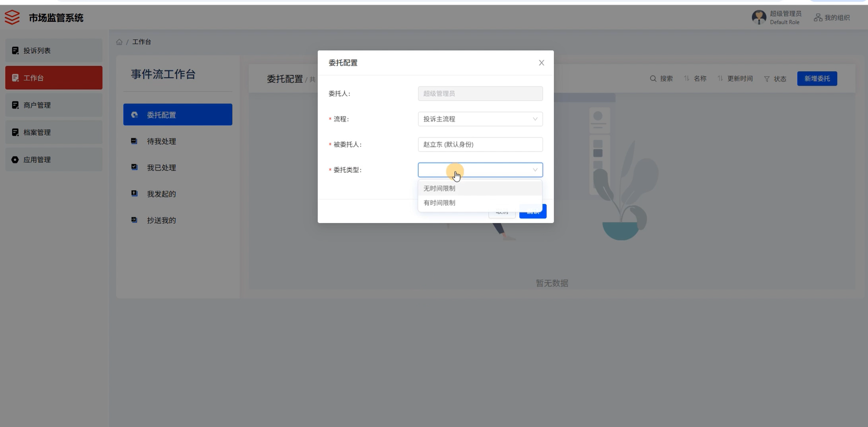868x427 pixels.
Task: Click the 工作台 breadcrumb link
Action: [x=142, y=42]
